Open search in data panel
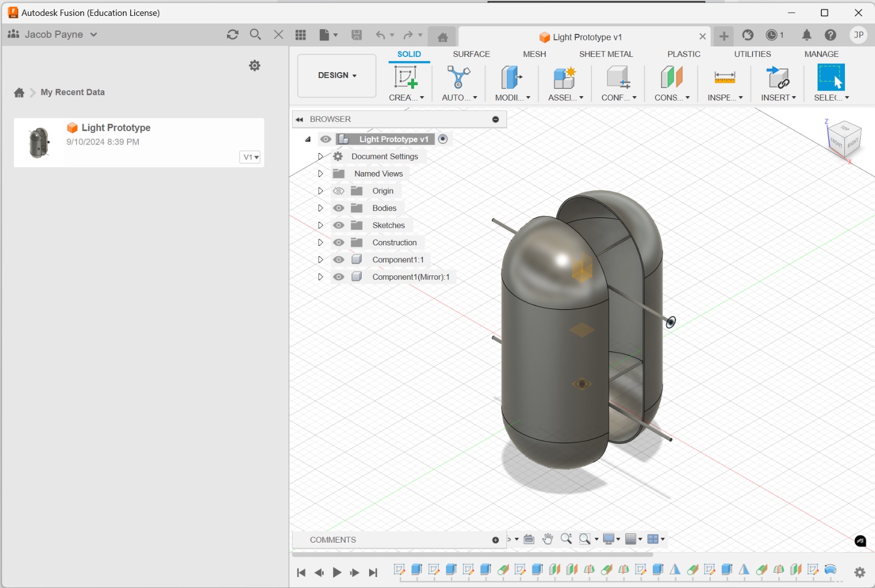This screenshot has width=875, height=588. [x=255, y=34]
